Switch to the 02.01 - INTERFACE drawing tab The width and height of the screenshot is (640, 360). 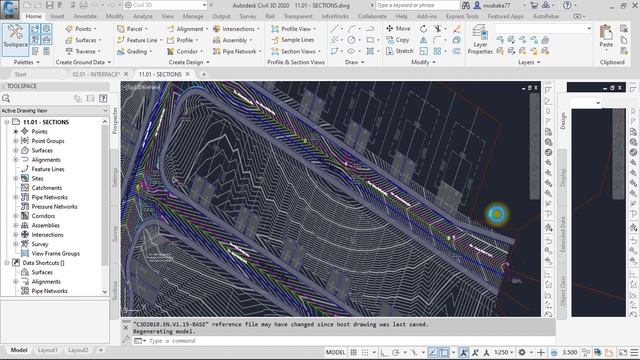[x=96, y=74]
